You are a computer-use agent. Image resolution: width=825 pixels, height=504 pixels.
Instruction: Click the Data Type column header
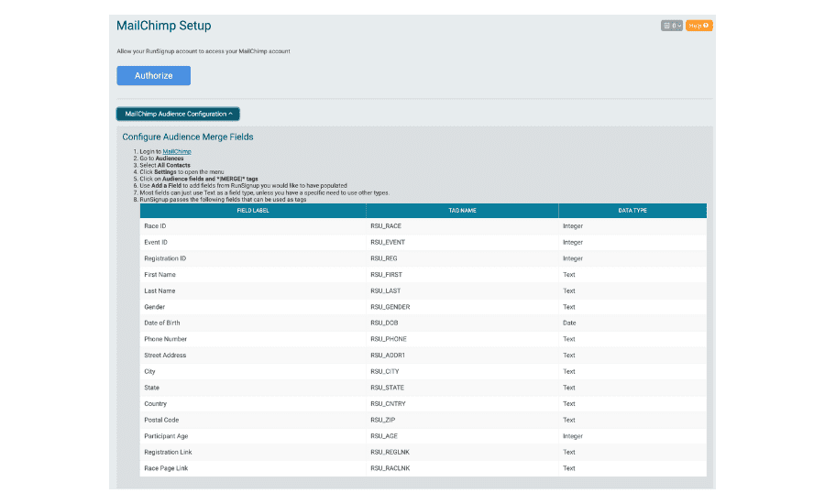point(632,211)
